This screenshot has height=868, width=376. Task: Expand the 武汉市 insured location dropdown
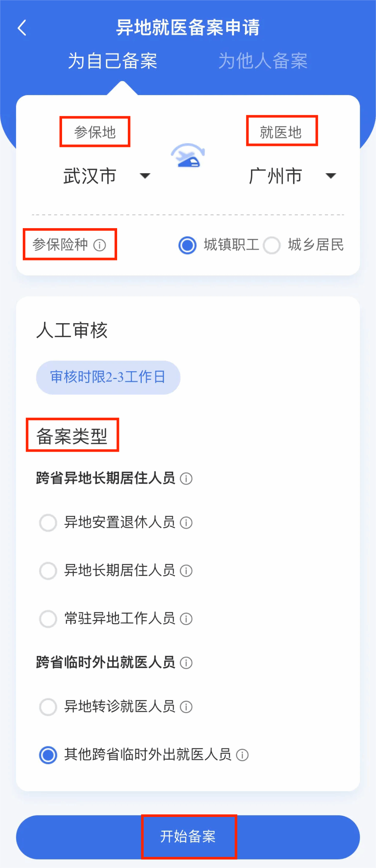coord(106,176)
